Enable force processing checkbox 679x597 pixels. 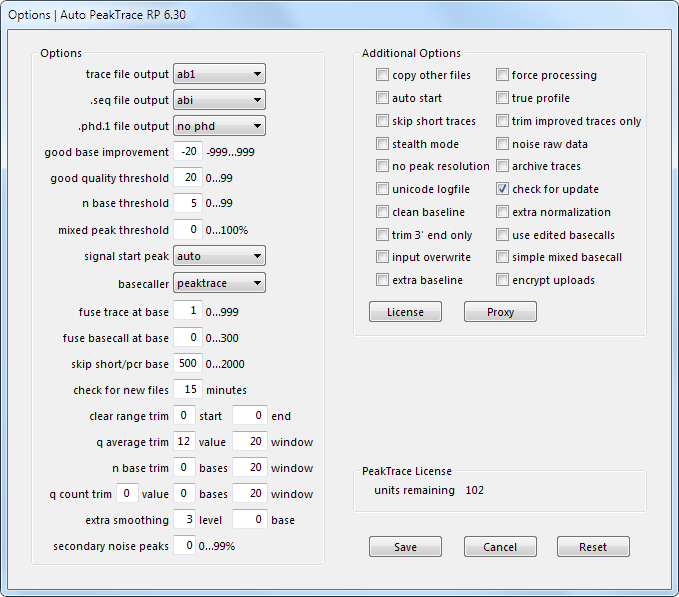[x=502, y=74]
